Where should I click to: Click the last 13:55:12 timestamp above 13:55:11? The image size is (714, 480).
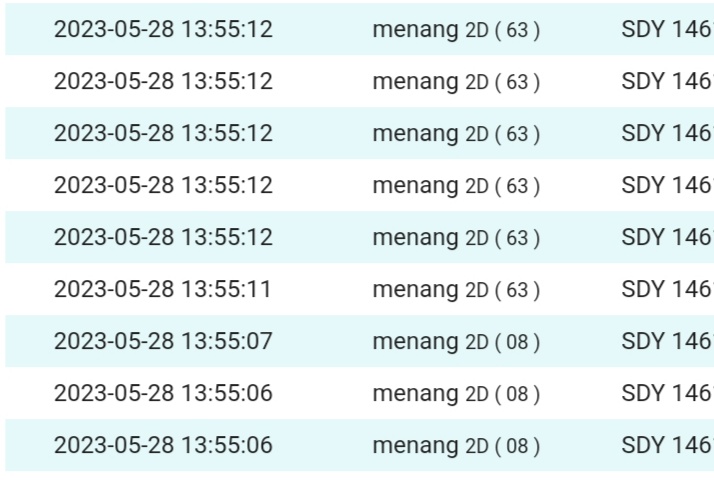163,238
